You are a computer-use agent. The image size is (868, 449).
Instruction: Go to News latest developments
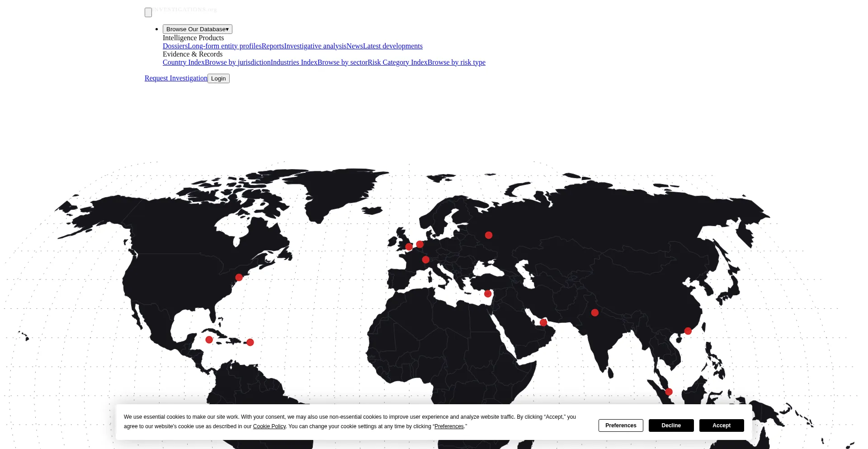[x=385, y=46]
